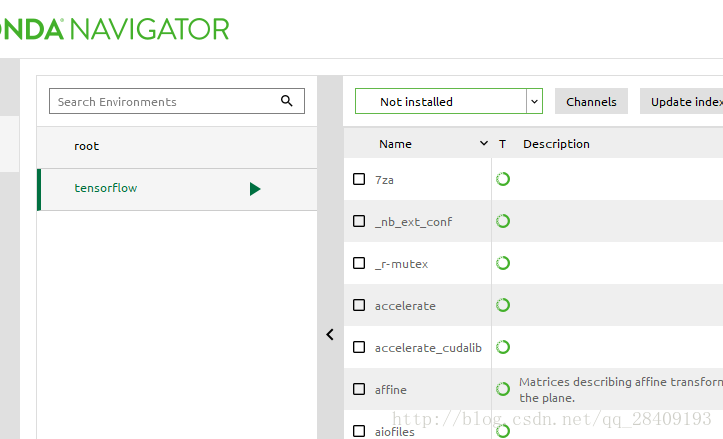Tick the checkbox for package _r-mutex
The image size is (723, 439).
pyautogui.click(x=359, y=263)
